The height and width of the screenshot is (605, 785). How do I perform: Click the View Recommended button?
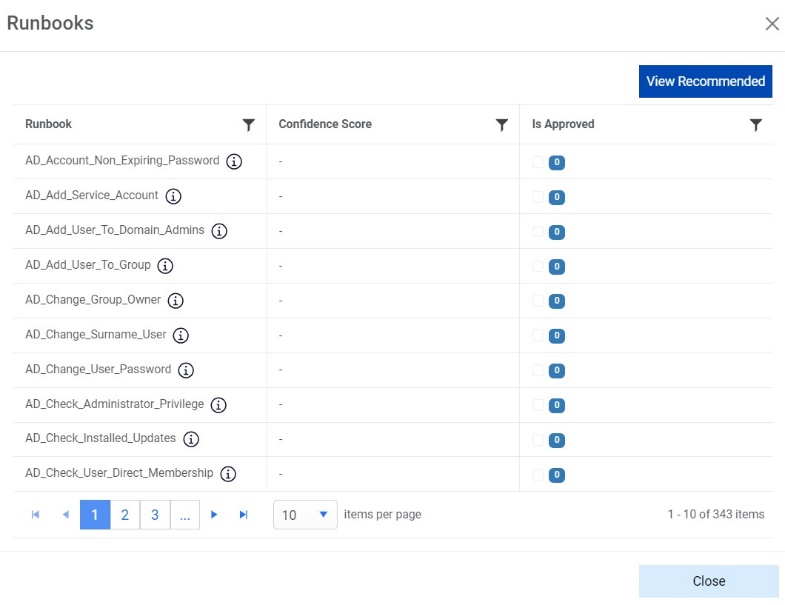pos(706,81)
